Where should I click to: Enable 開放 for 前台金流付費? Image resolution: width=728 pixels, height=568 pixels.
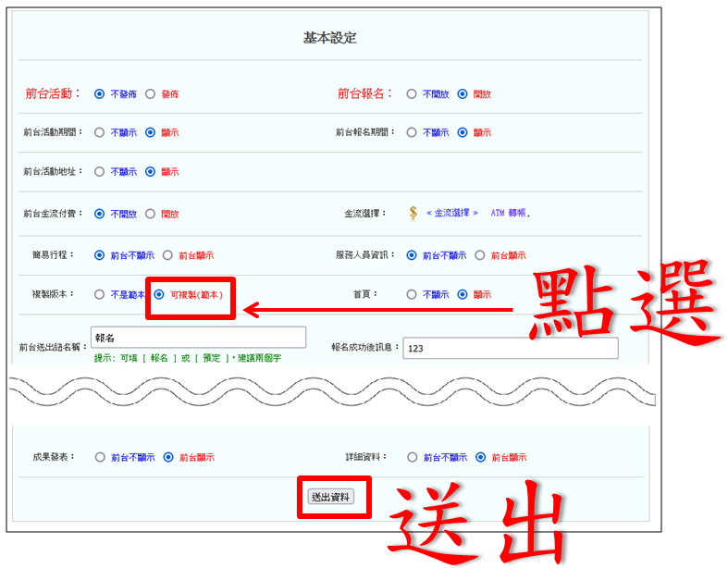tap(150, 214)
